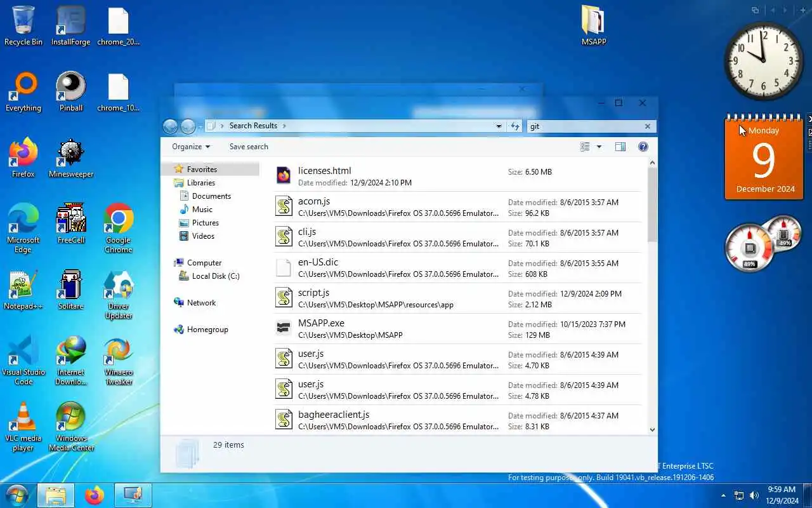Open InstallForge desktop shortcut
This screenshot has width=812, height=508.
pos(71,27)
